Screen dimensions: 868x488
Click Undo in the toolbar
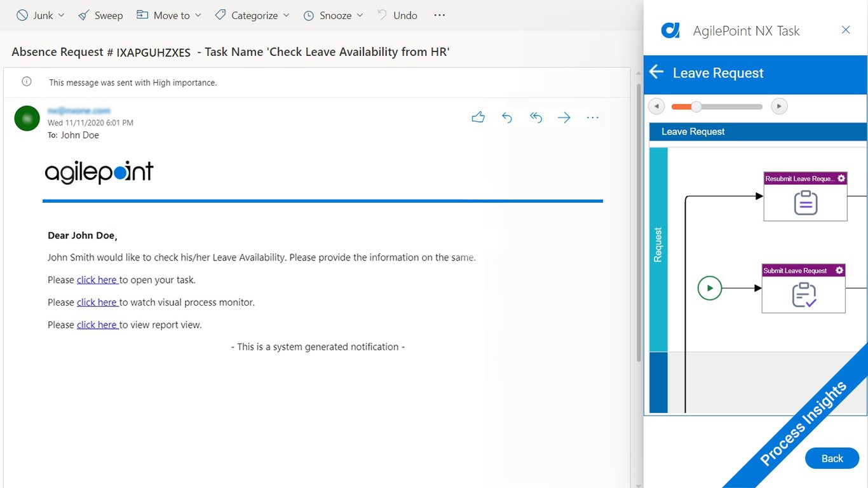[397, 15]
